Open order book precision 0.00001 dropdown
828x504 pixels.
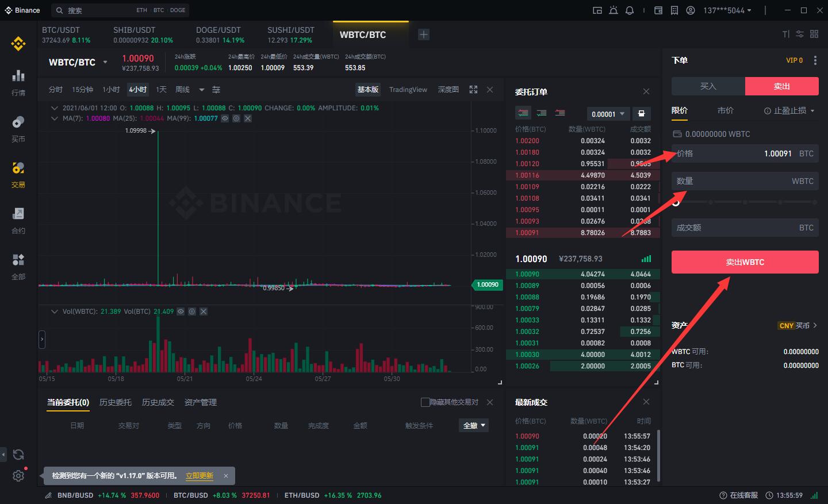pyautogui.click(x=608, y=114)
